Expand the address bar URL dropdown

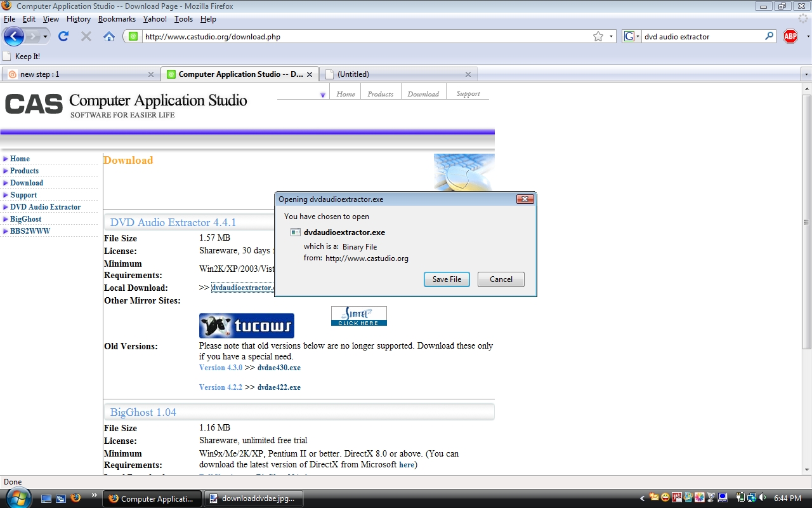pyautogui.click(x=612, y=37)
